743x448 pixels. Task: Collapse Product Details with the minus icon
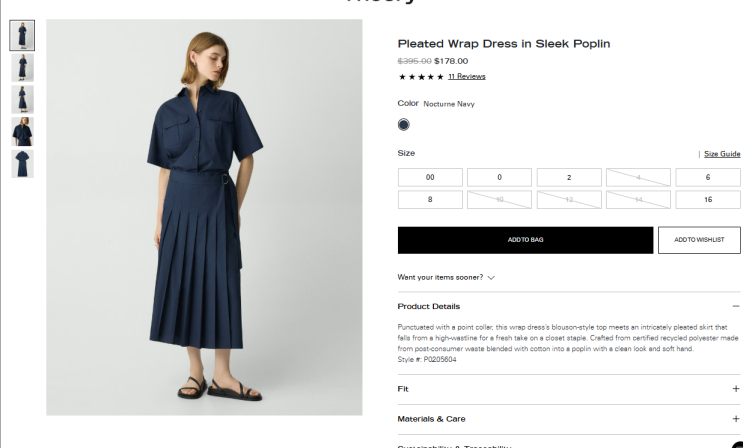(x=735, y=306)
